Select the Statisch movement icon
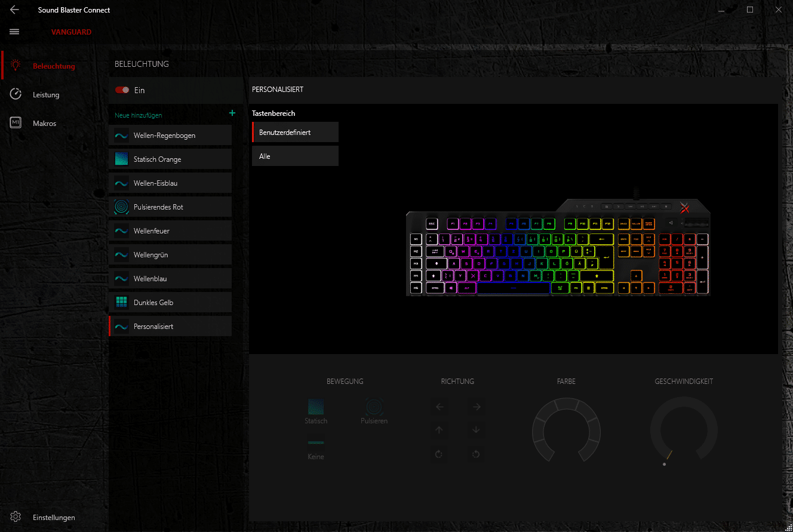 tap(316, 407)
